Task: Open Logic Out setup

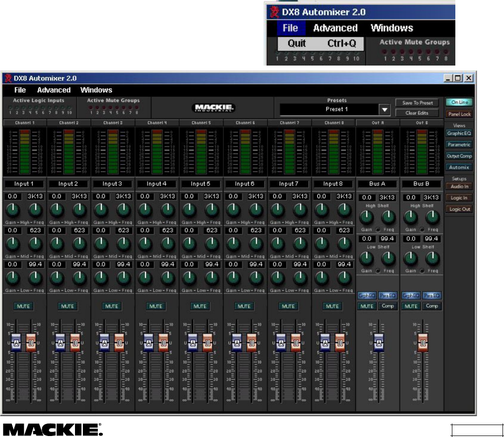Action: point(459,209)
